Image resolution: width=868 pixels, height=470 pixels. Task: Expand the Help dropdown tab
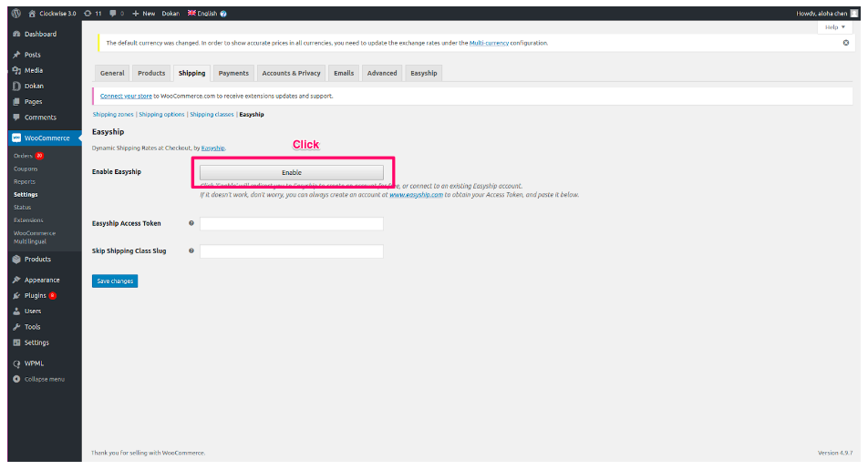click(x=834, y=27)
